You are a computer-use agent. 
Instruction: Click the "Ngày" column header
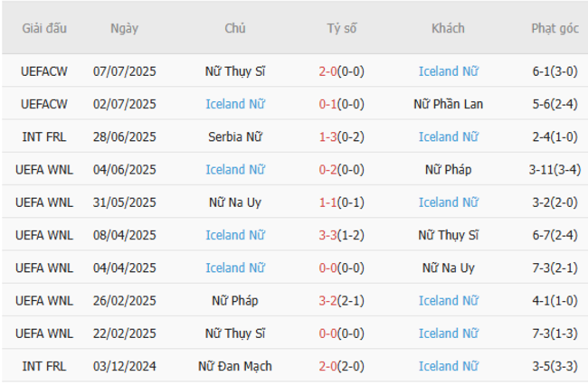tap(125, 29)
